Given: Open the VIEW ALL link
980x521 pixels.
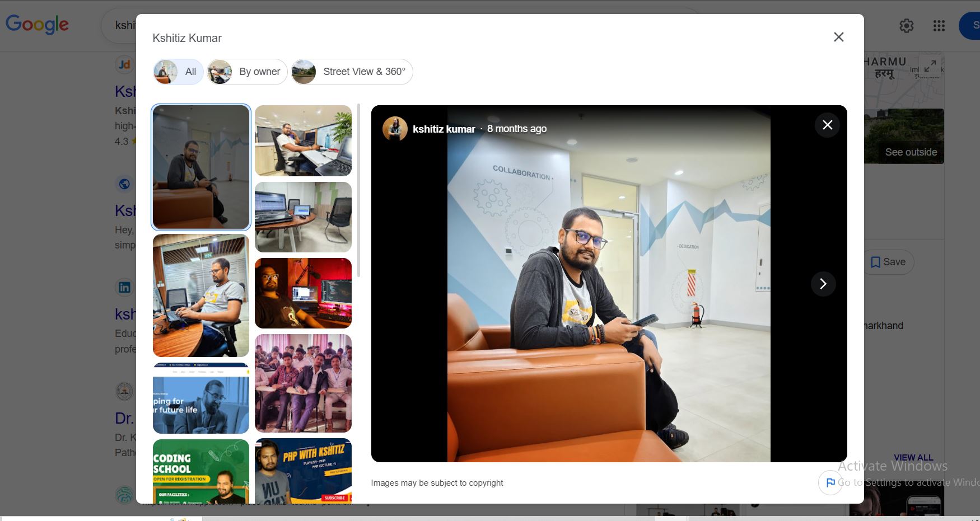Looking at the screenshot, I should pos(913,458).
